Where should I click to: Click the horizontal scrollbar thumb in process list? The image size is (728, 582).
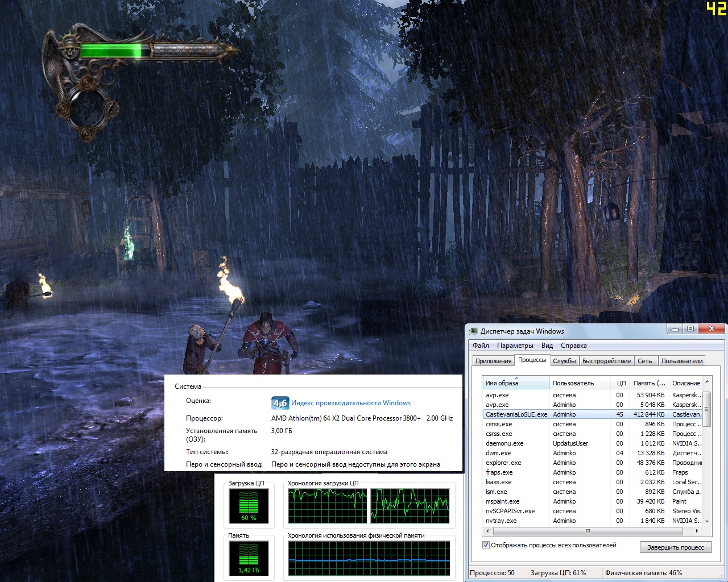(588, 531)
